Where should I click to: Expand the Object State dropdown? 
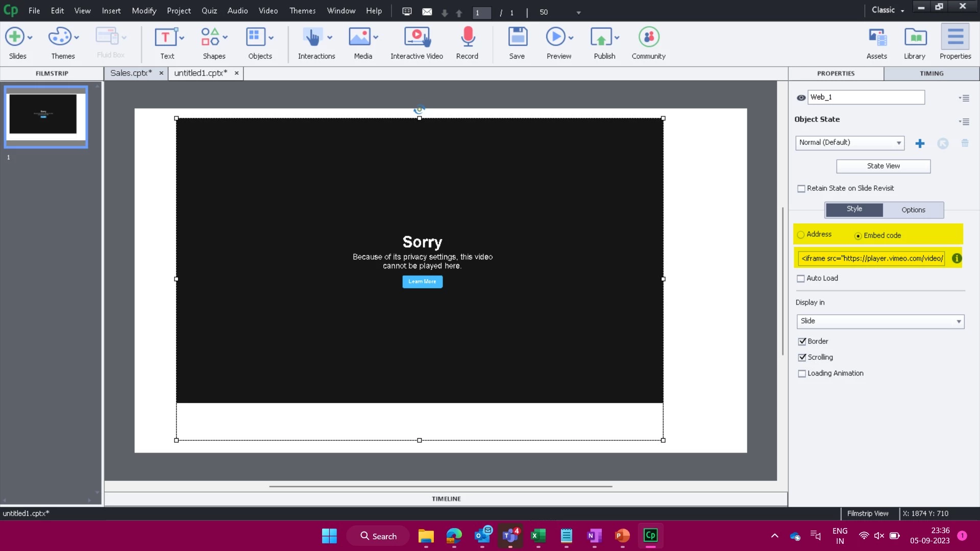coord(849,143)
